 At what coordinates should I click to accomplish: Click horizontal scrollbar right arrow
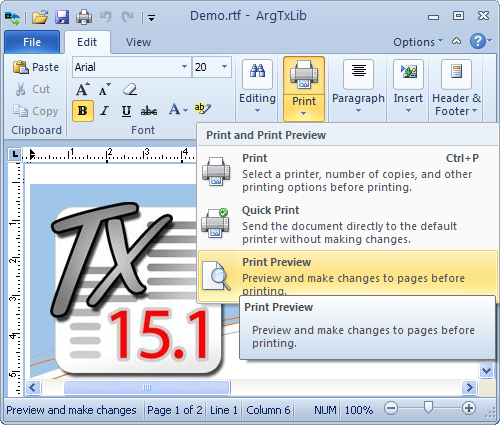click(469, 387)
